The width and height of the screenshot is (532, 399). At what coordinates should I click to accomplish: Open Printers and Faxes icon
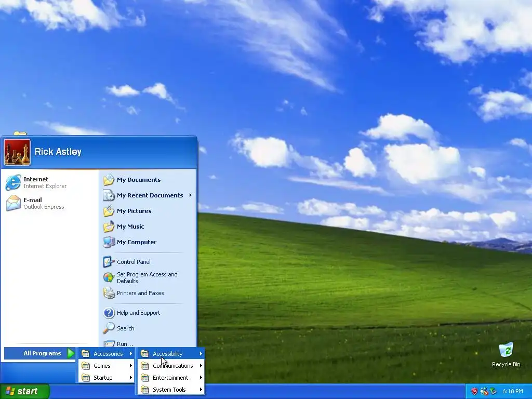coord(109,293)
